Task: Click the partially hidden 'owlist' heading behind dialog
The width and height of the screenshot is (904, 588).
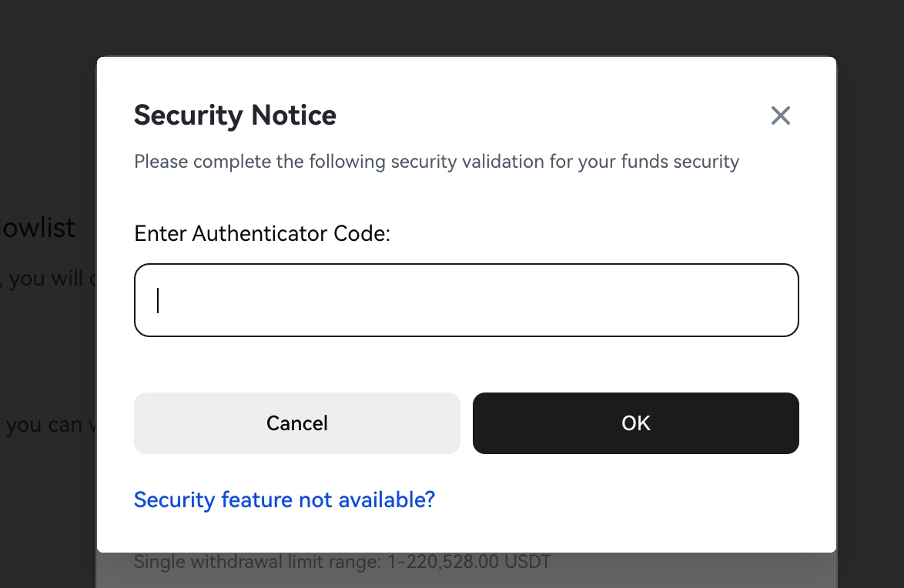Action: tap(39, 228)
